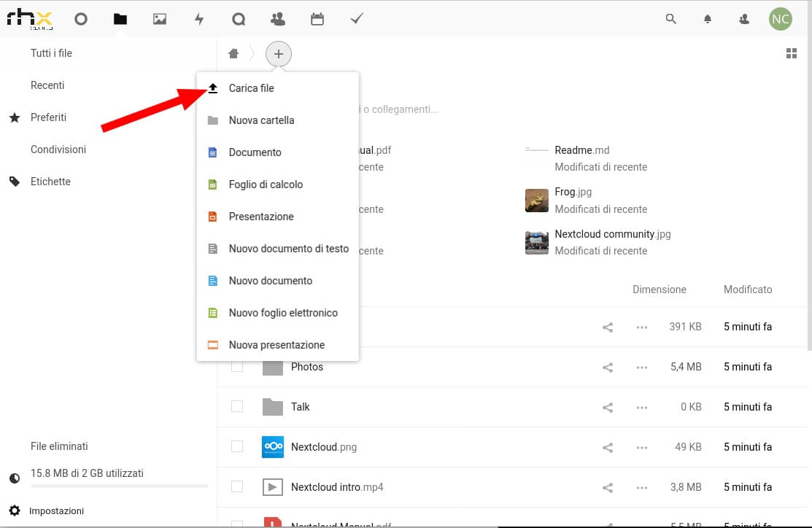Tick the Nextcloud intro.mp4 checkbox
812x528 pixels.
pyautogui.click(x=237, y=486)
